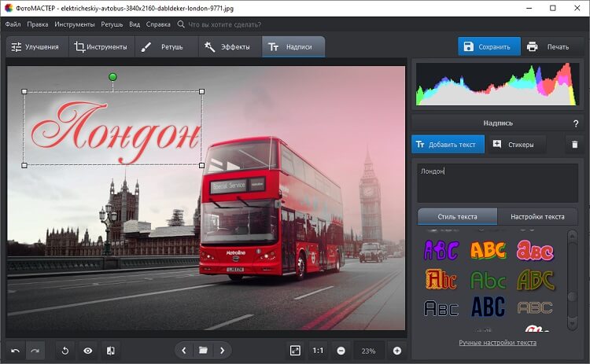The width and height of the screenshot is (590, 364).
Task: Click the fit to screen icon
Action: pyautogui.click(x=295, y=350)
